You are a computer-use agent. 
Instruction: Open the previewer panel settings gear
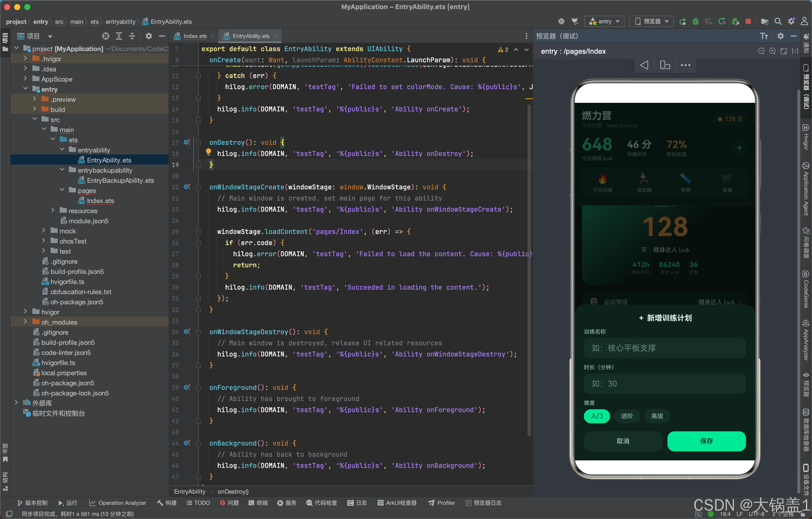tap(780, 36)
